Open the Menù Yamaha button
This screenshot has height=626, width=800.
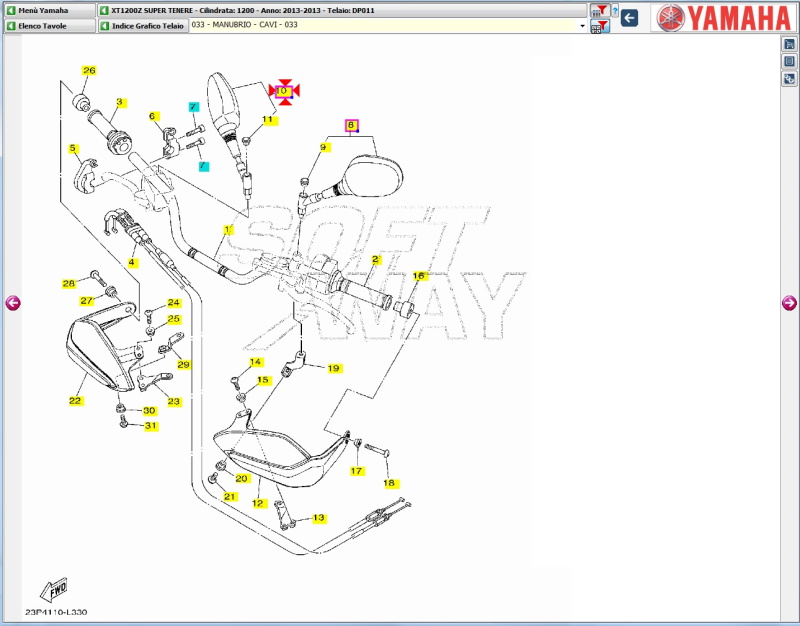[48, 10]
